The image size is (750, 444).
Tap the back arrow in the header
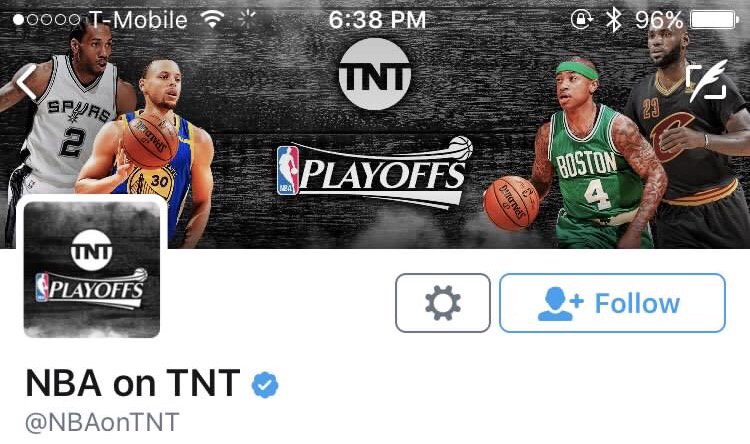pos(26,82)
